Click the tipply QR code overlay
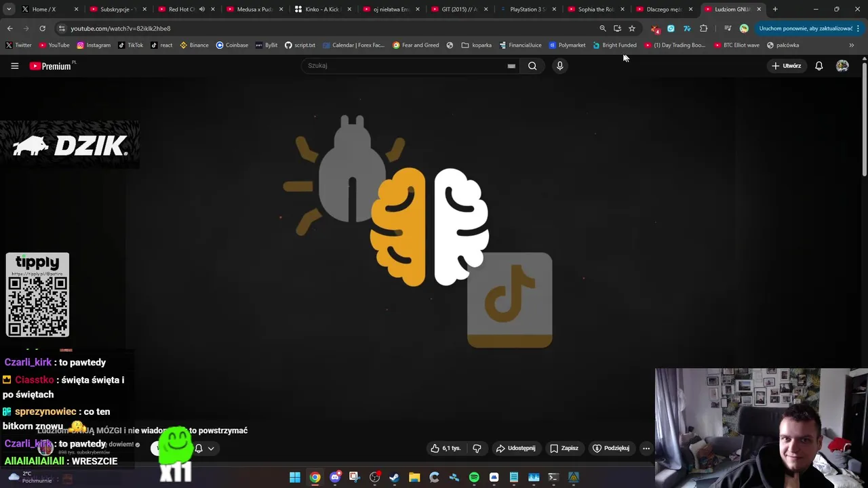Image resolution: width=868 pixels, height=488 pixels. pyautogui.click(x=37, y=295)
